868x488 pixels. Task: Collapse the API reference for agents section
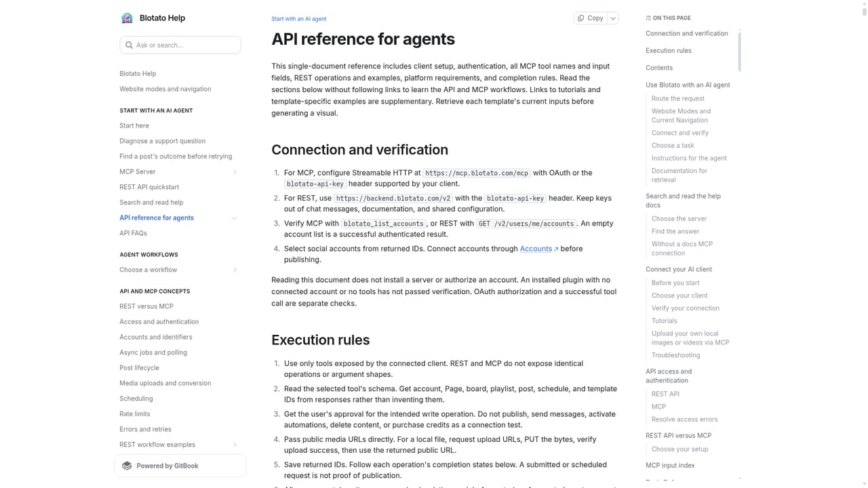235,218
